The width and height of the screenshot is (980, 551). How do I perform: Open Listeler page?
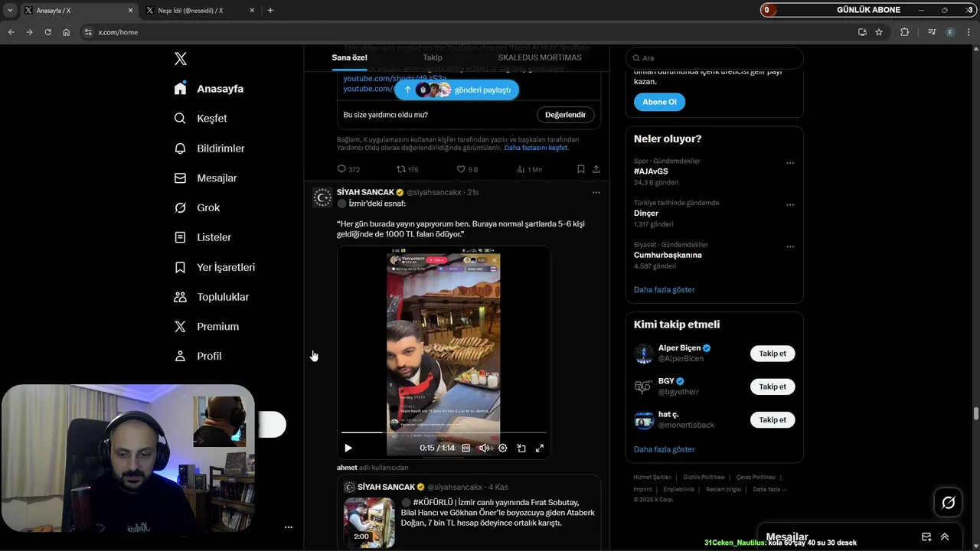pos(203,237)
